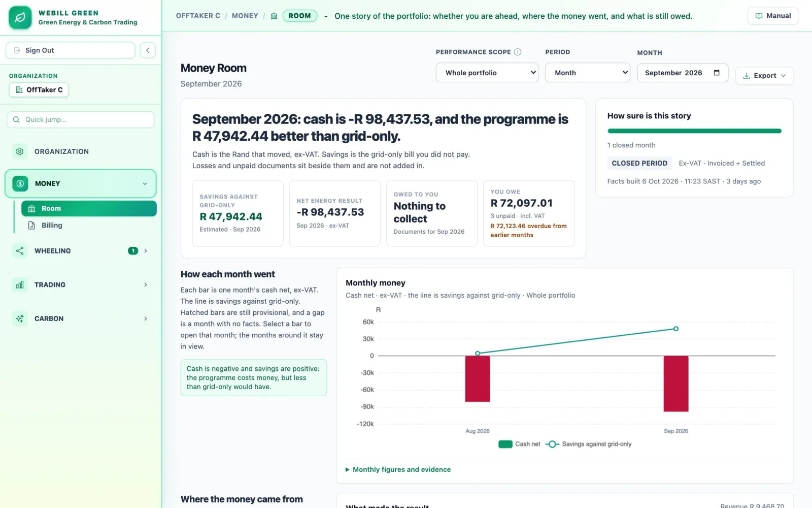Click the Sign Out button
This screenshot has width=812, height=508.
coord(71,50)
